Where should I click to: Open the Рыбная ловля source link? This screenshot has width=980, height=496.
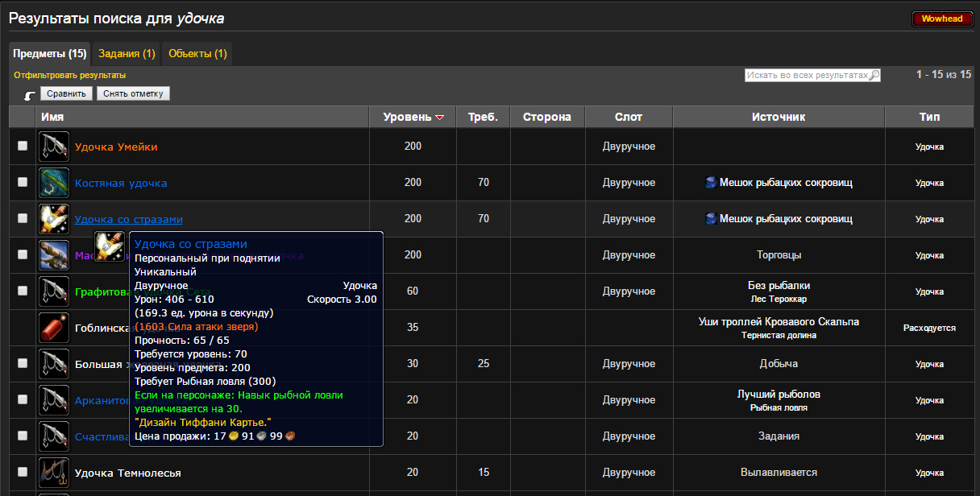coord(779,407)
